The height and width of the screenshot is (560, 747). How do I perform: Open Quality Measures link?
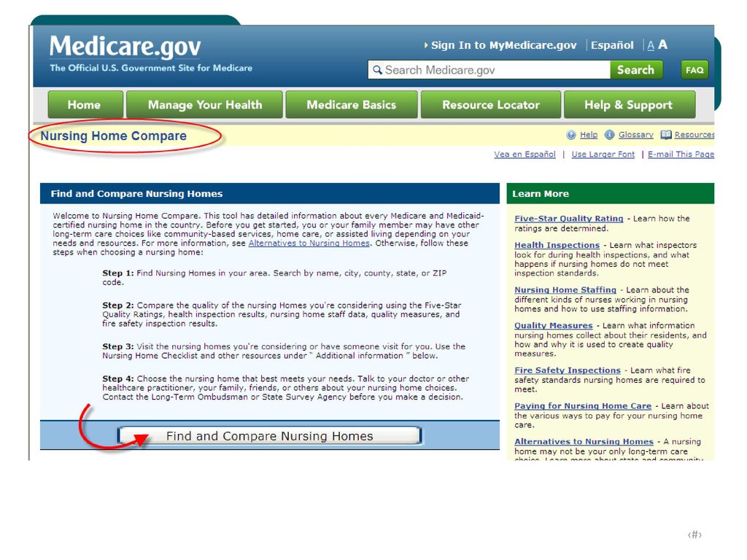pos(554,326)
